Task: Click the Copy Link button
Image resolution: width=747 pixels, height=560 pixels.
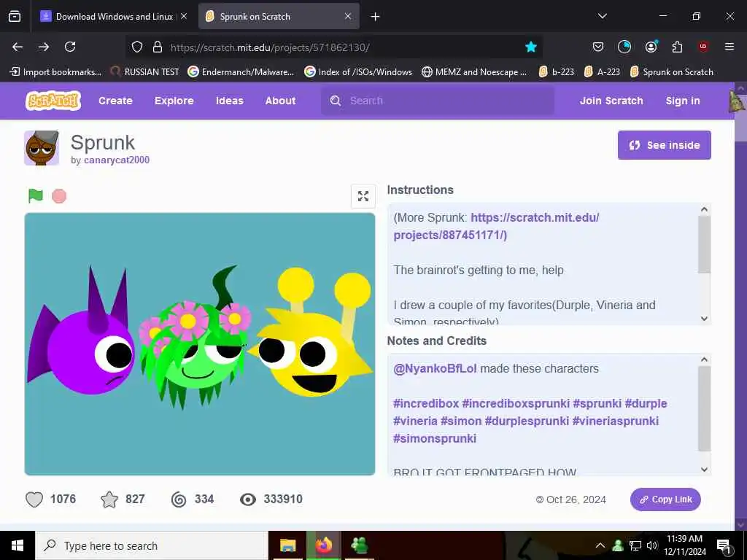Action: click(x=665, y=499)
